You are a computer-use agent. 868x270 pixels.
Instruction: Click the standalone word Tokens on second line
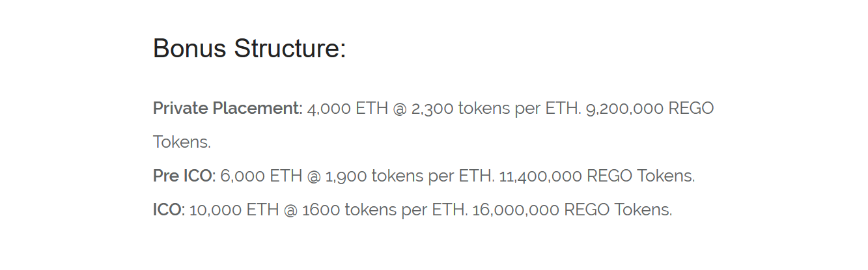pyautogui.click(x=182, y=142)
